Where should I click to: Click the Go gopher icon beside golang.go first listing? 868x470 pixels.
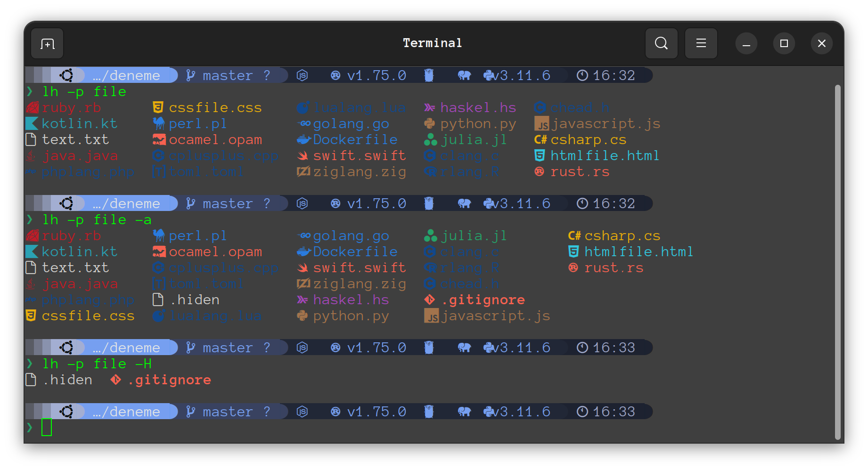click(x=304, y=123)
